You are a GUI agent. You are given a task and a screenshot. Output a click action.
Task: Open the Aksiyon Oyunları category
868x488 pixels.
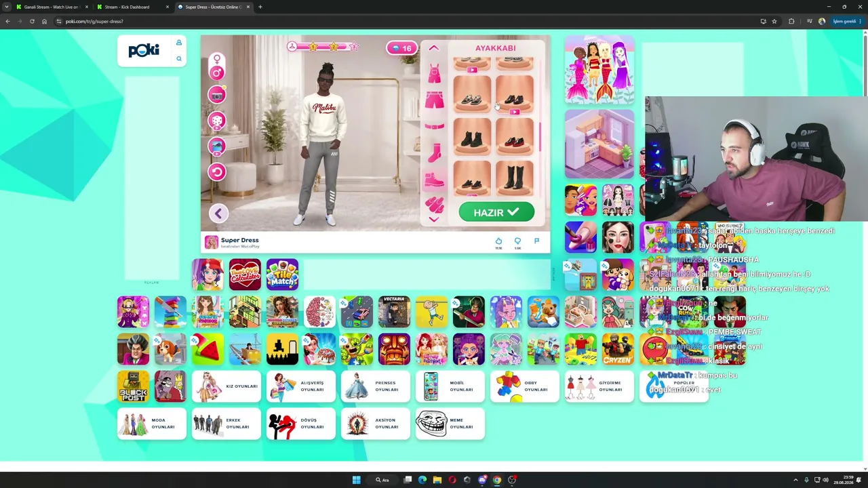tap(376, 424)
